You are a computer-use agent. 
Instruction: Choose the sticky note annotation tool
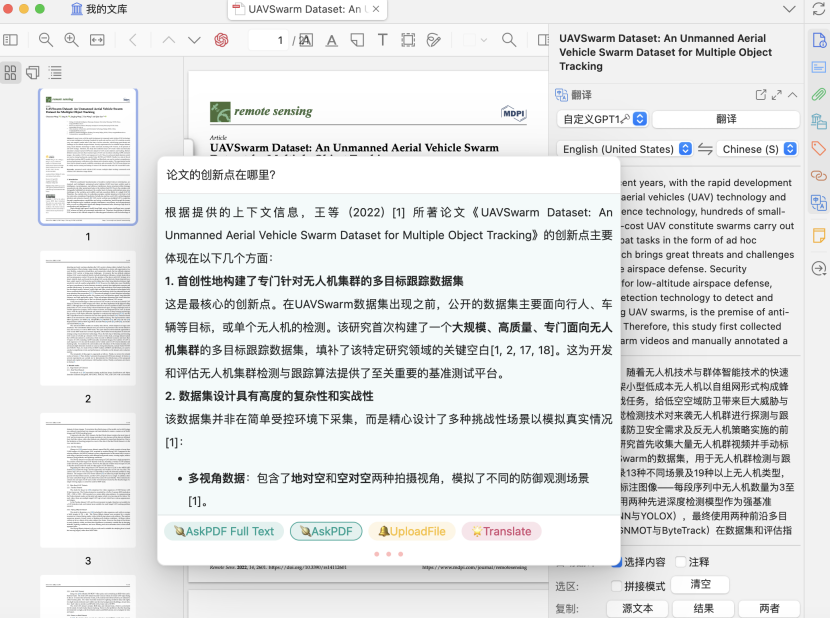click(x=357, y=40)
